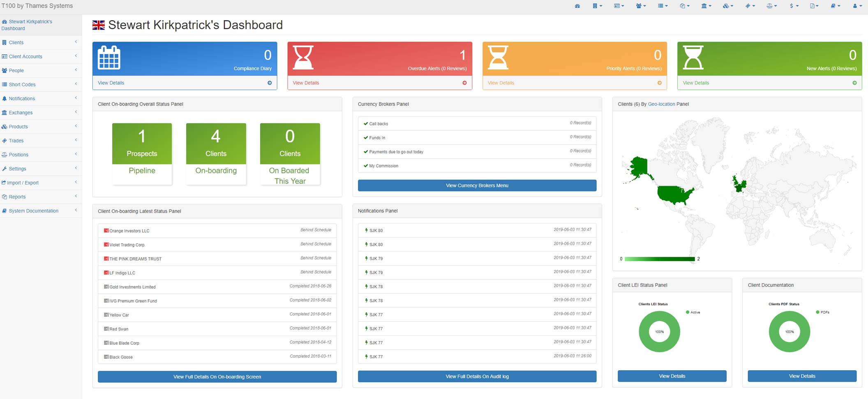This screenshot has height=399, width=868.
Task: Open the dollar sign menu in top toolbar
Action: point(793,6)
